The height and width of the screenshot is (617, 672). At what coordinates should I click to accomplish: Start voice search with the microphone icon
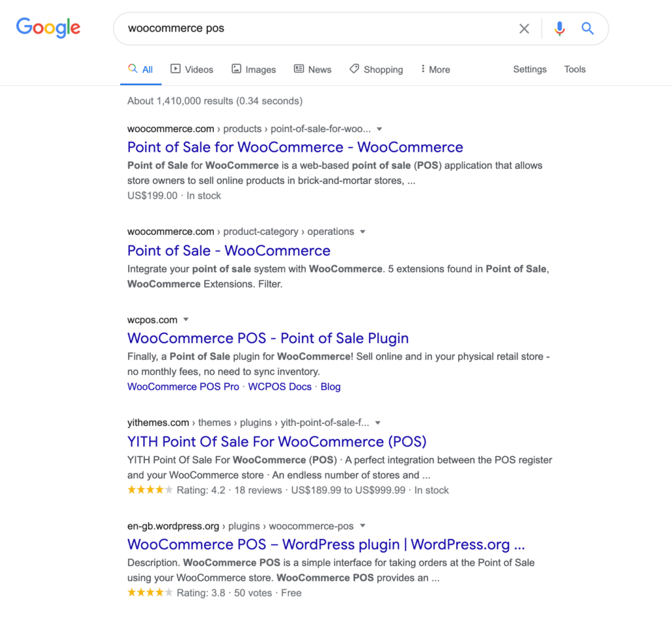559,28
